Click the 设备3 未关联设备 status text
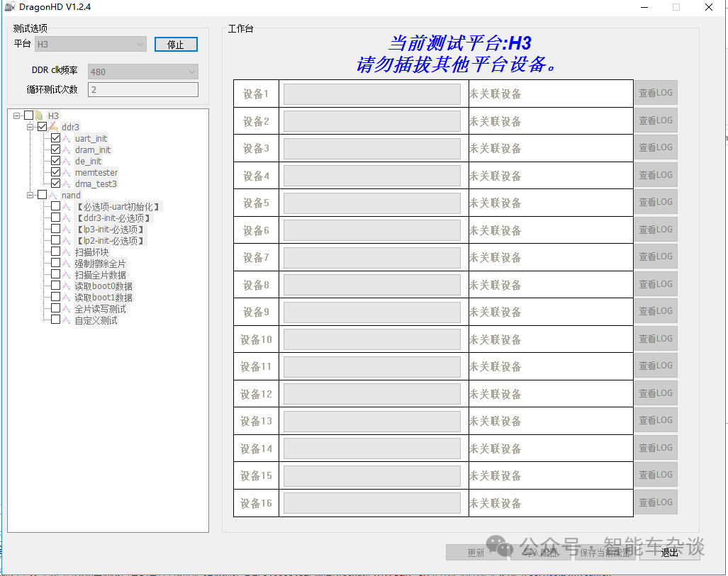This screenshot has height=576, width=728. pos(495,149)
